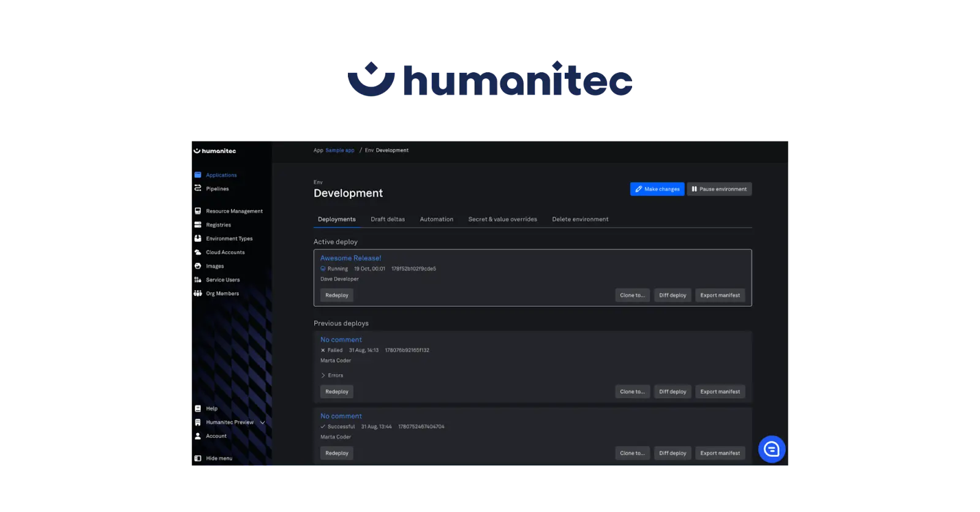The height and width of the screenshot is (512, 980).
Task: Open No comment link of Failed deploy
Action: click(x=341, y=339)
